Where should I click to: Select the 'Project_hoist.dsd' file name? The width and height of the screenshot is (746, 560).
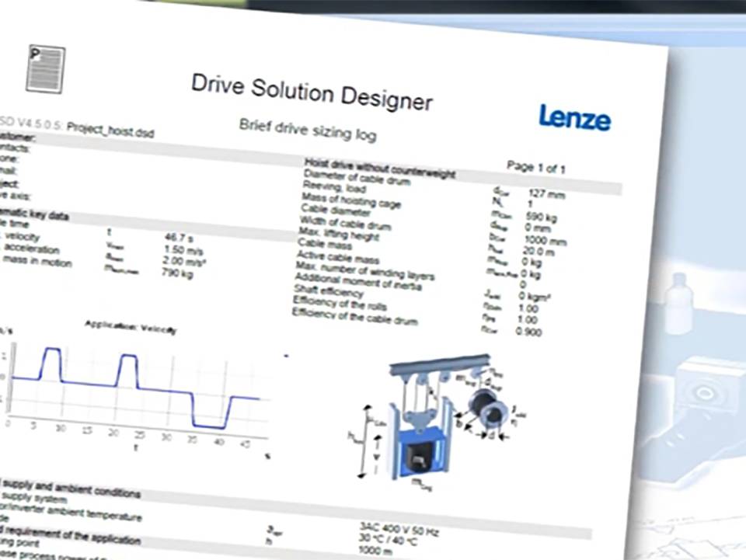point(110,130)
